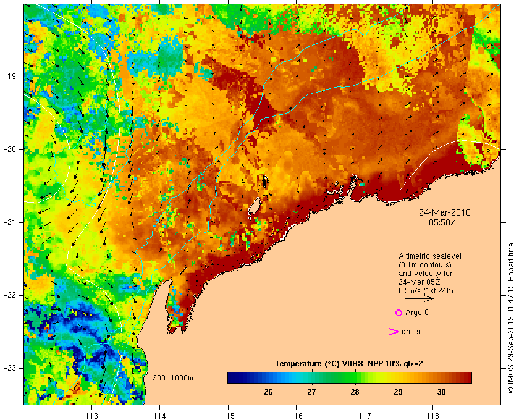The height and width of the screenshot is (420, 519).
Task: Click the longitude label 113
Action: [91, 416]
